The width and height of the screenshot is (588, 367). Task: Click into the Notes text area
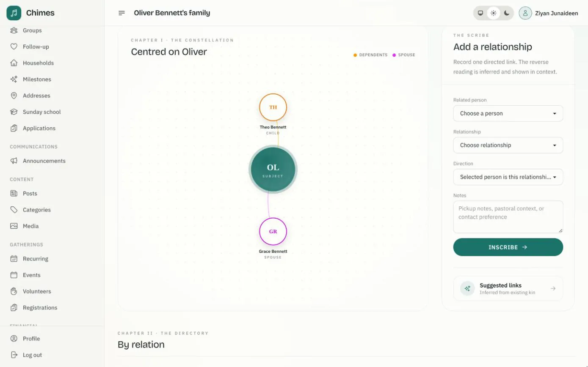click(x=508, y=217)
